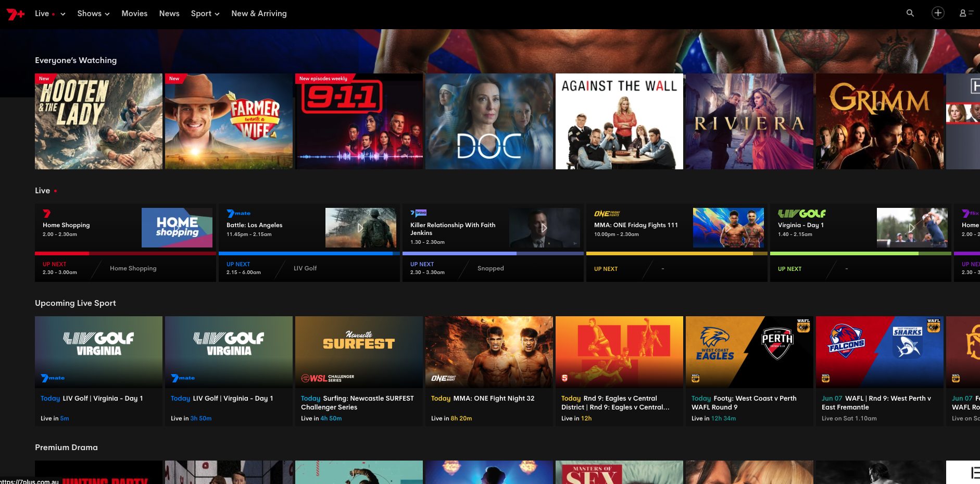The width and height of the screenshot is (980, 484).
Task: Click the 7mate logo on Battle: Los Angeles card
Action: point(238,214)
